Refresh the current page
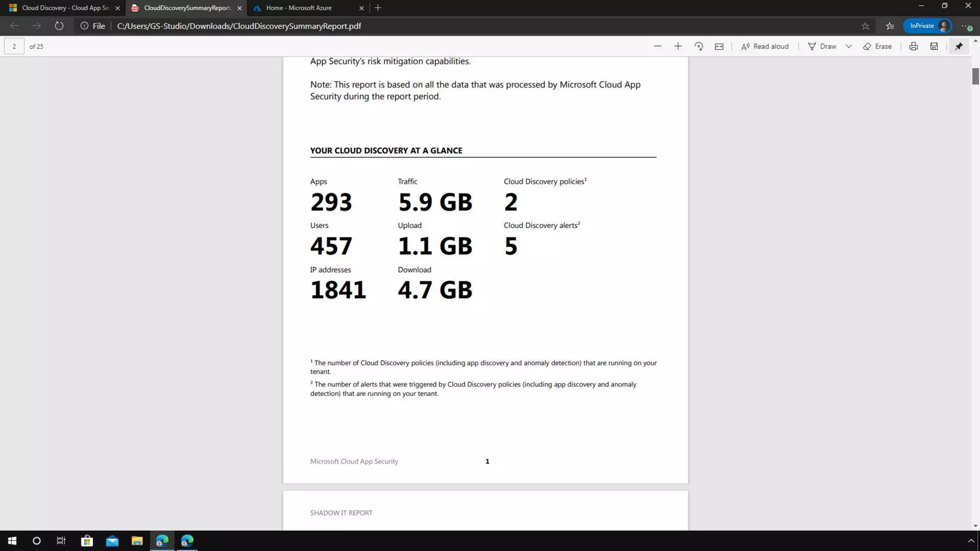The width and height of the screenshot is (980, 551). 59,26
